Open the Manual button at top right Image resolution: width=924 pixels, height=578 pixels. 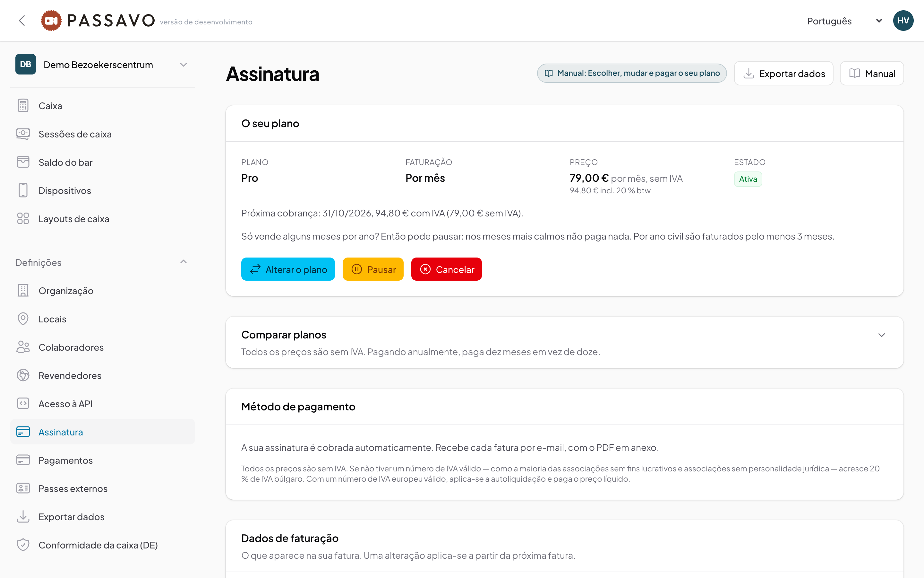872,74
